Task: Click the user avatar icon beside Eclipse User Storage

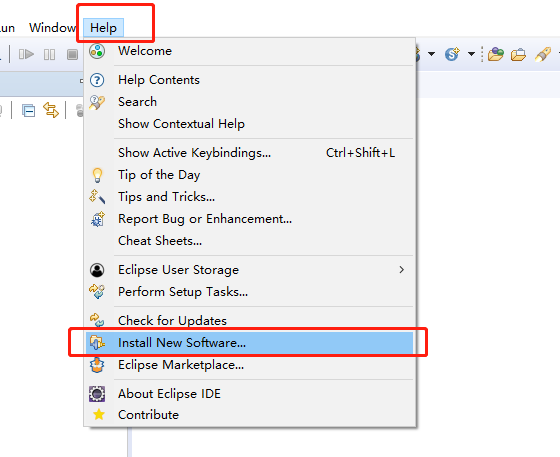Action: tap(97, 270)
